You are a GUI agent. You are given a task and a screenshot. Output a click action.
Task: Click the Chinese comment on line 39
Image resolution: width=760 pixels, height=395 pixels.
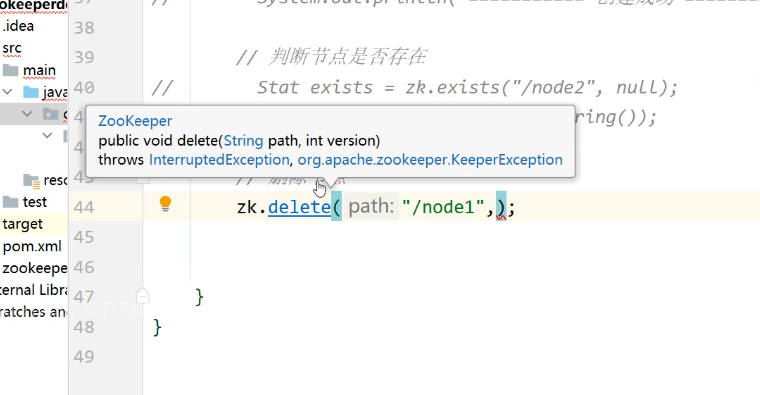click(x=331, y=57)
